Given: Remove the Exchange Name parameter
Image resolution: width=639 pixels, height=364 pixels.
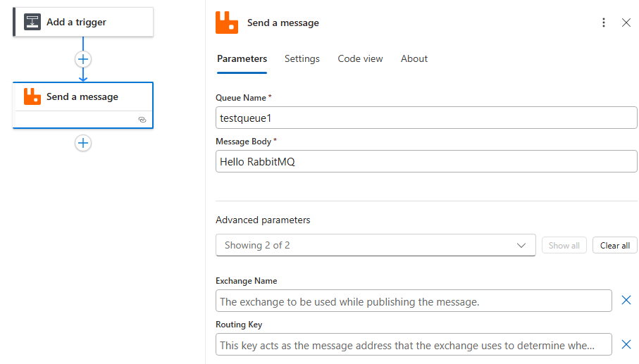Looking at the screenshot, I should [626, 301].
